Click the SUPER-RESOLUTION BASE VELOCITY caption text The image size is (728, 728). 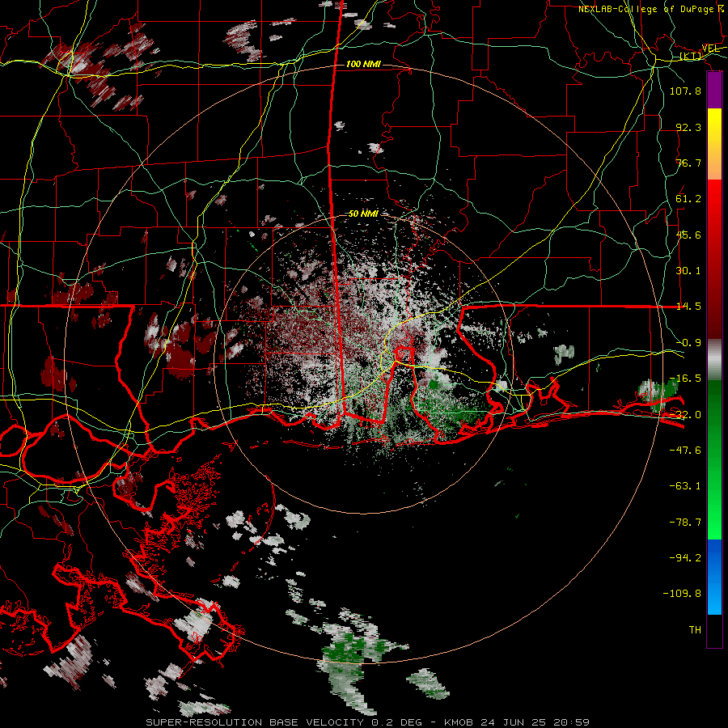255,722
